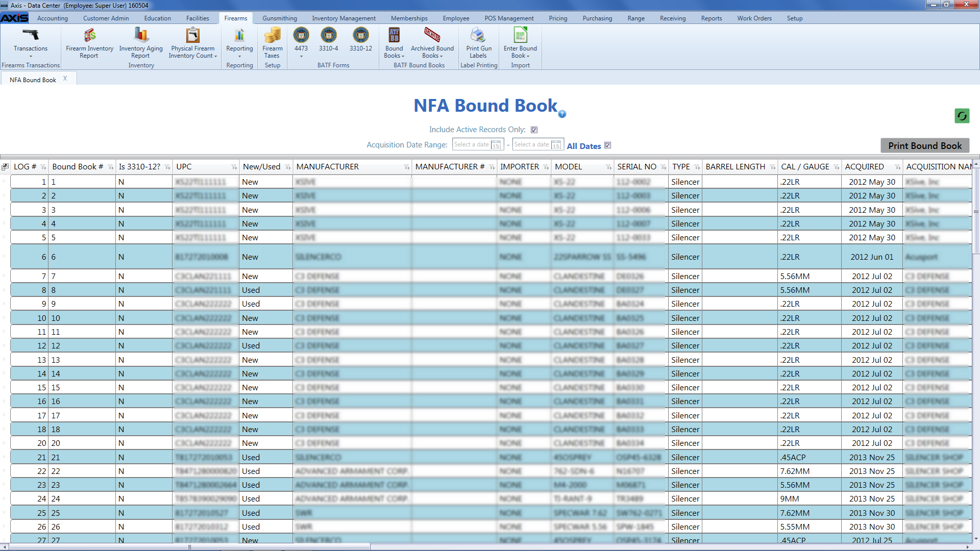Open the start date calendar picker
The height and width of the screenshot is (551, 980).
[x=496, y=145]
